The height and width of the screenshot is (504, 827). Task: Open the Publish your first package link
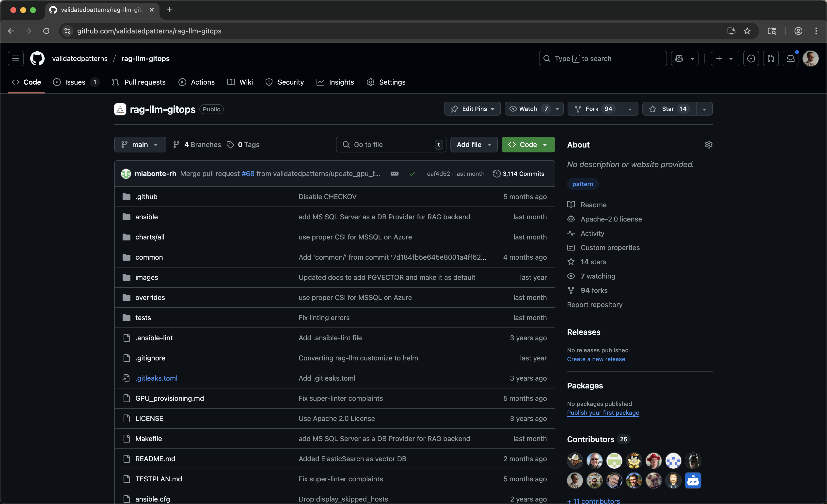point(603,413)
